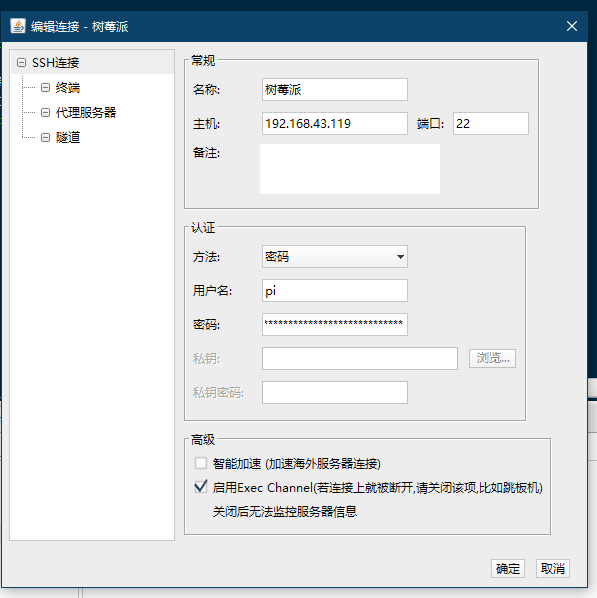This screenshot has height=598, width=597.
Task: Close the 编辑连接 dialog window
Action: (572, 26)
